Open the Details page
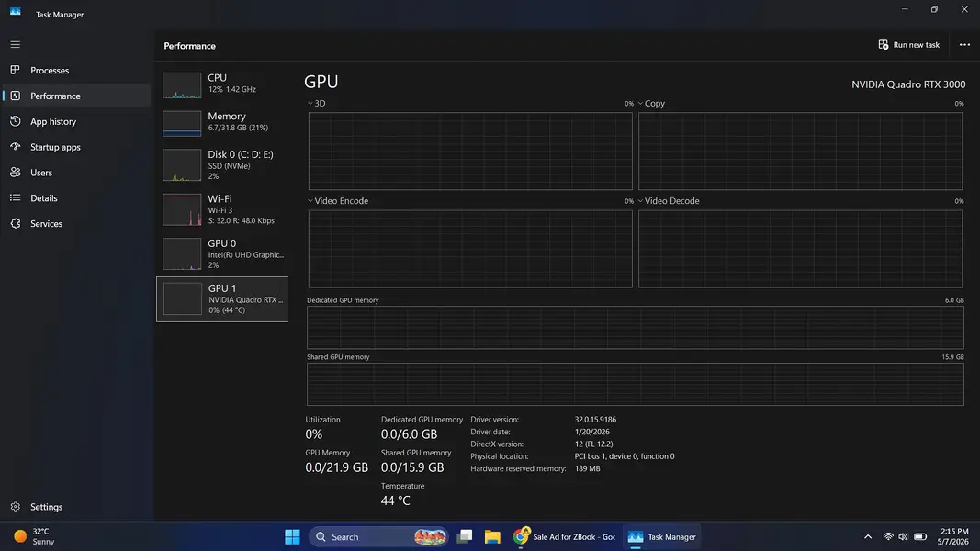980x551 pixels. click(76, 198)
